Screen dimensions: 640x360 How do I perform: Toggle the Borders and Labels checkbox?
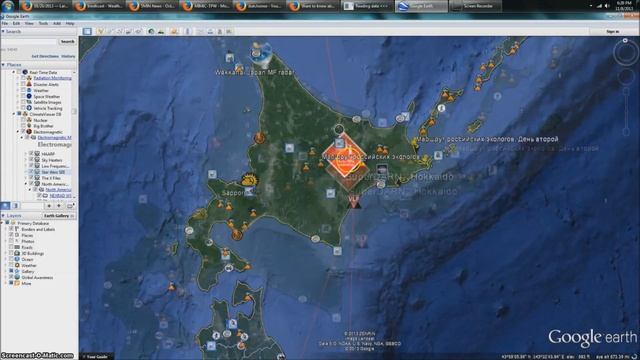(x=11, y=229)
